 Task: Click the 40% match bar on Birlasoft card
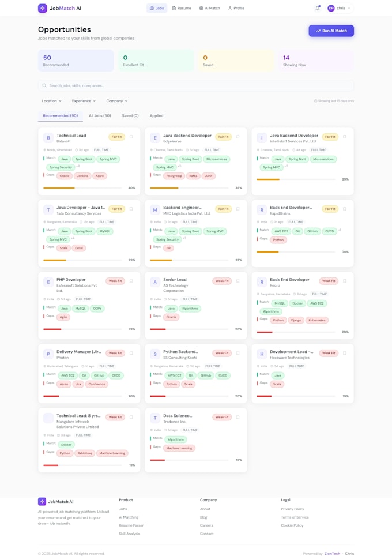(82, 188)
